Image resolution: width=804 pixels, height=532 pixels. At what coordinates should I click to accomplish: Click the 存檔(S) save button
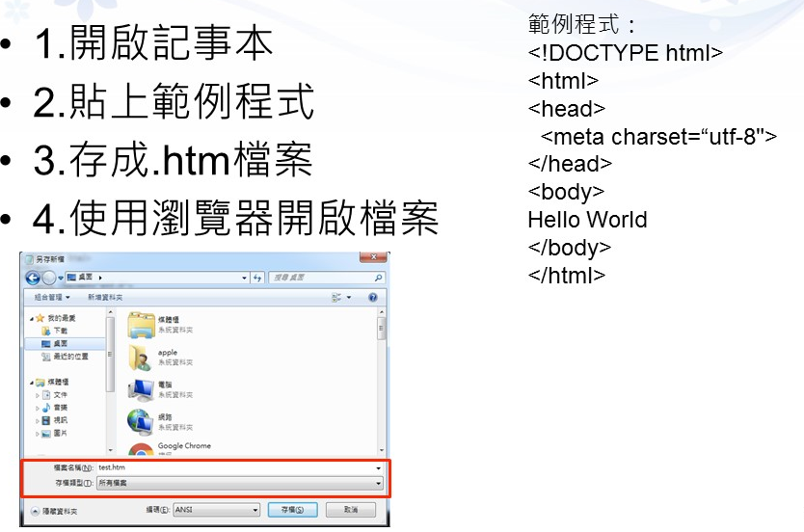click(x=293, y=510)
